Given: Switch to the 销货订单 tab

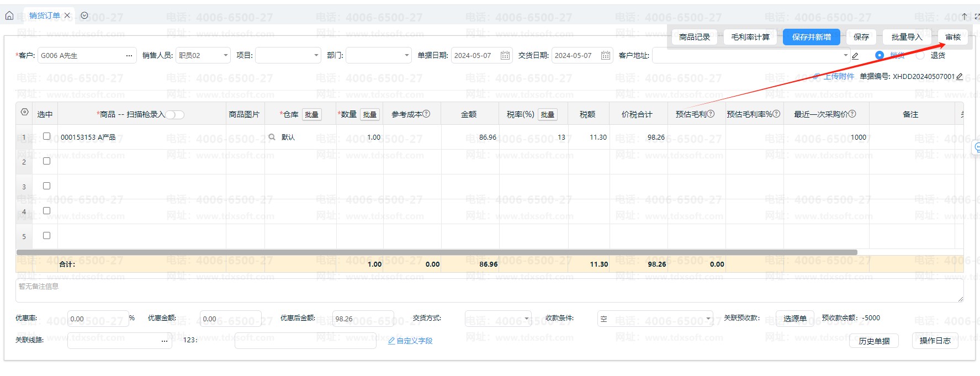Looking at the screenshot, I should [x=44, y=15].
